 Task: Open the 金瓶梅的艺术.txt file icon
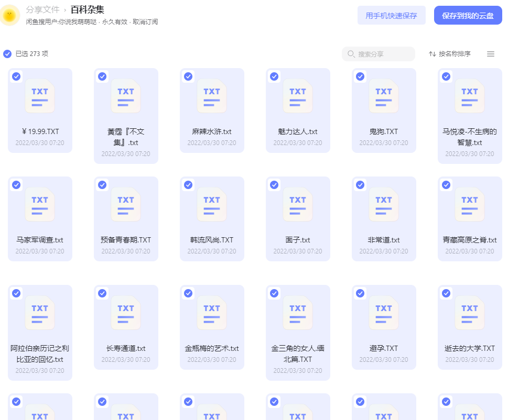[x=212, y=313]
